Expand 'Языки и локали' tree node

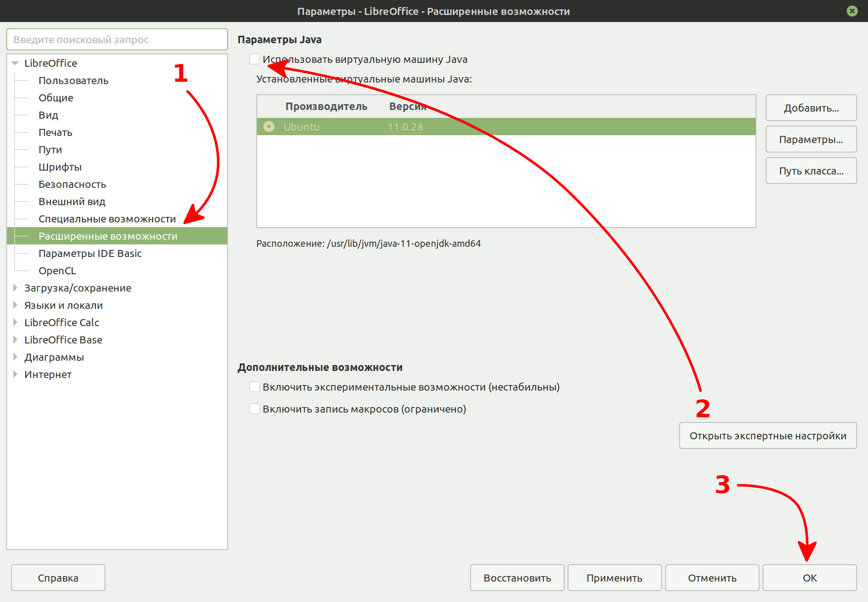point(15,305)
